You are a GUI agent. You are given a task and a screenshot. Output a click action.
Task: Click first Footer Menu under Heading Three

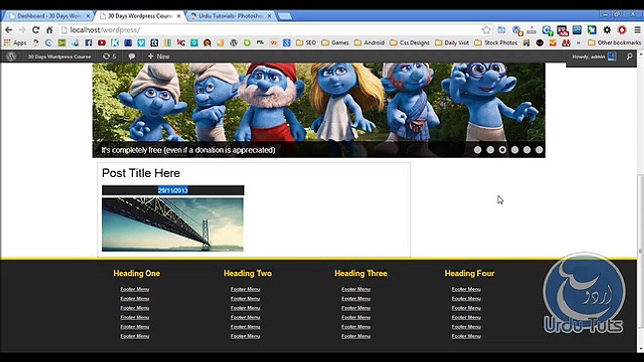point(356,289)
